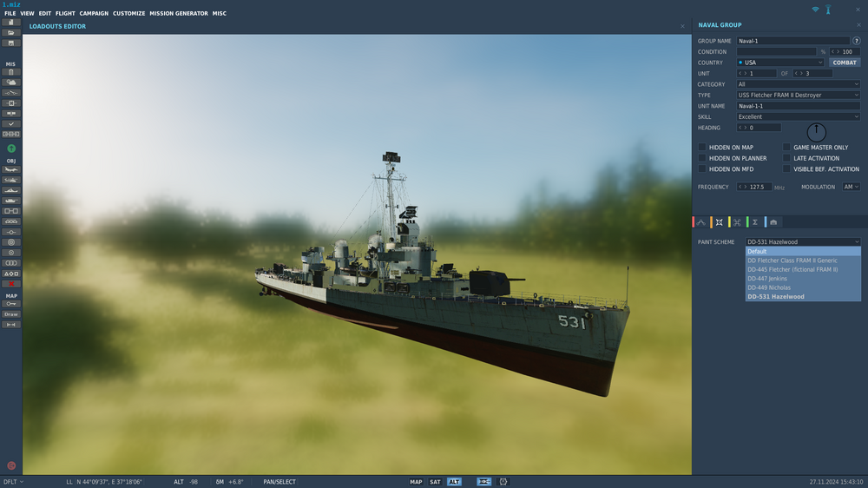868x488 pixels.
Task: Open the FILE menu
Action: pos(10,13)
